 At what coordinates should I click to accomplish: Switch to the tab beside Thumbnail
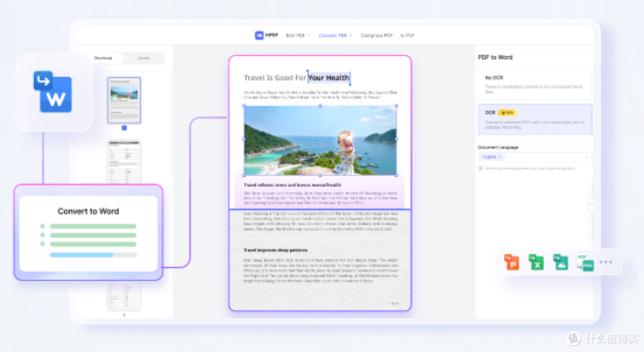pos(143,58)
